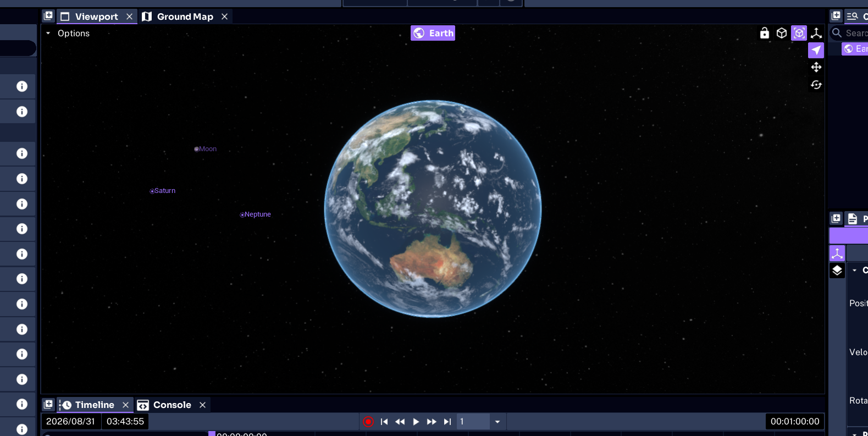
Task: Close the Timeline tab
Action: (x=125, y=405)
